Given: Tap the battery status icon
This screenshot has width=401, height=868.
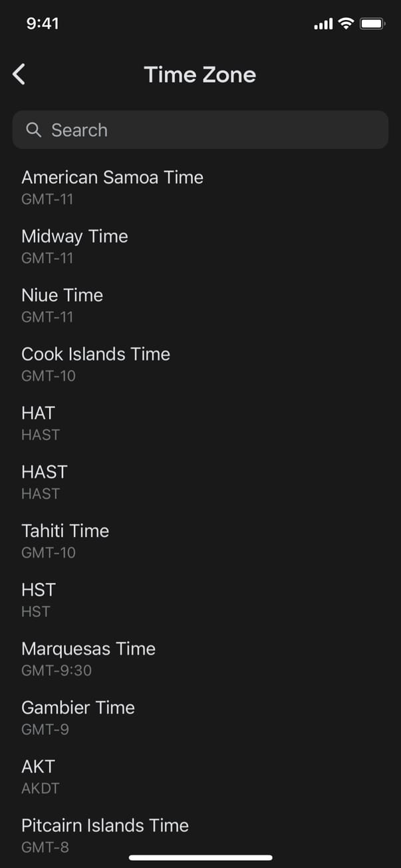Looking at the screenshot, I should tap(372, 24).
